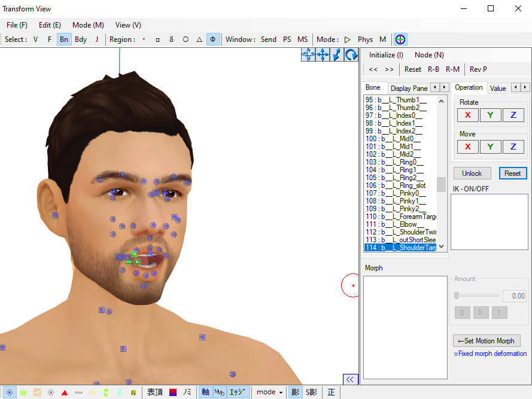Click Move Z axis button
This screenshot has width=532, height=399.
click(513, 147)
